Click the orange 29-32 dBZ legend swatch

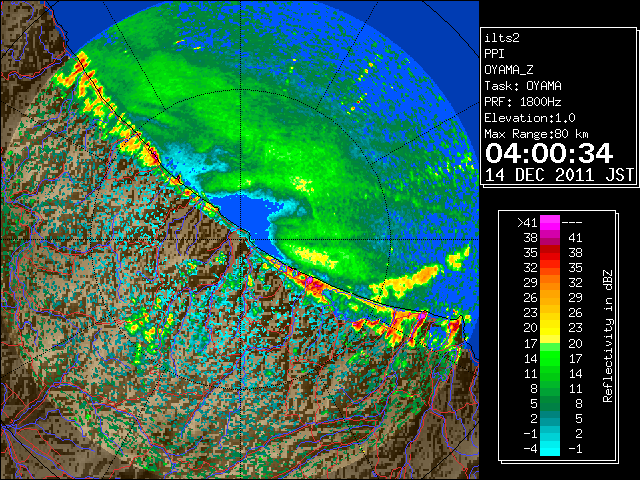pyautogui.click(x=550, y=282)
